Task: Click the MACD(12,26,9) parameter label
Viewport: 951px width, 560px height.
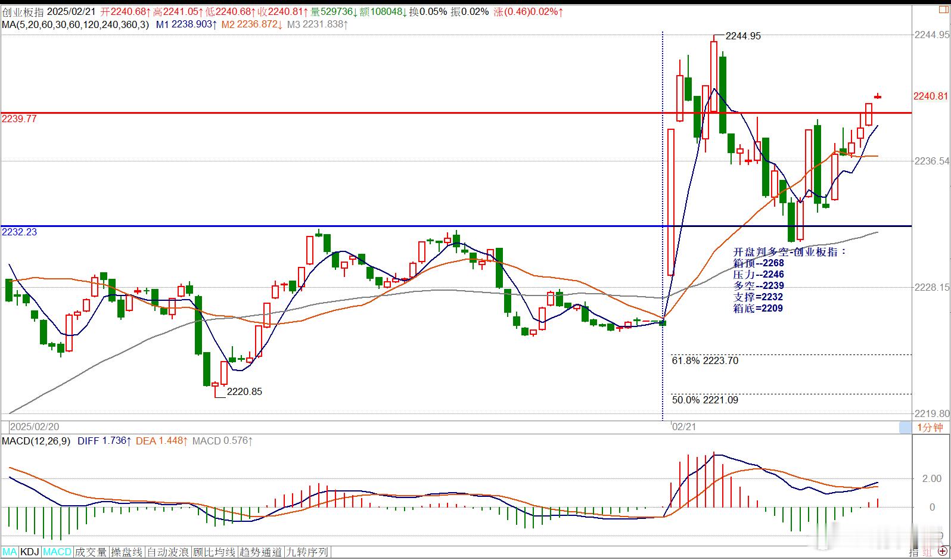Action: tap(36, 441)
